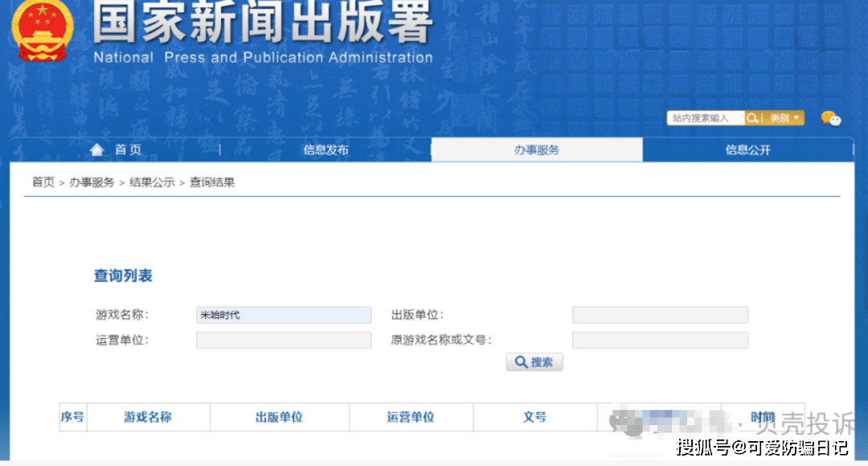The width and height of the screenshot is (868, 466).
Task: Switch to the 办事服务 tab
Action: [x=537, y=150]
